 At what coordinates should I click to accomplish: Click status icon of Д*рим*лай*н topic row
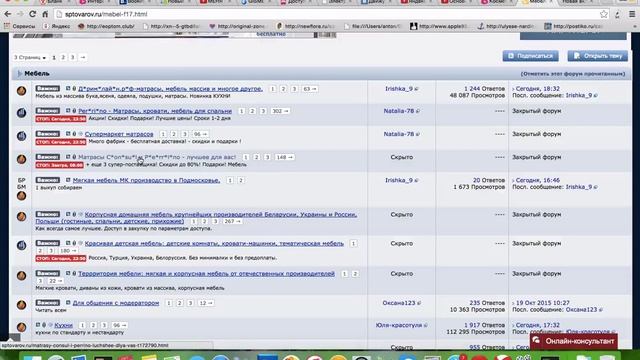22,91
